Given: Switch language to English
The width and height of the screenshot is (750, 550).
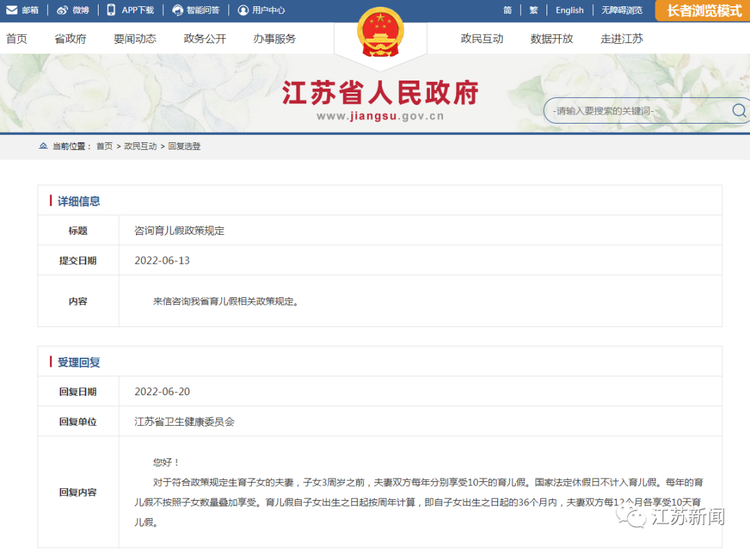Looking at the screenshot, I should pos(569,10).
